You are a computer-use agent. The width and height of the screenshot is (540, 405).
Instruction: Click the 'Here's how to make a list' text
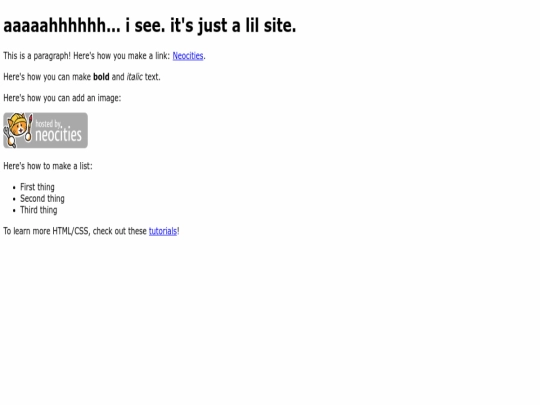[48, 166]
